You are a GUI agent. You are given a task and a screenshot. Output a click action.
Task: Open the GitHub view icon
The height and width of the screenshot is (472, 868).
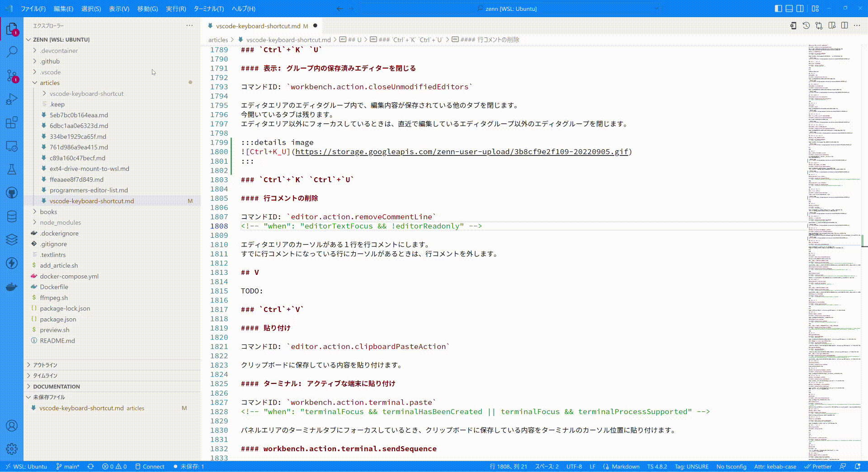click(x=12, y=193)
